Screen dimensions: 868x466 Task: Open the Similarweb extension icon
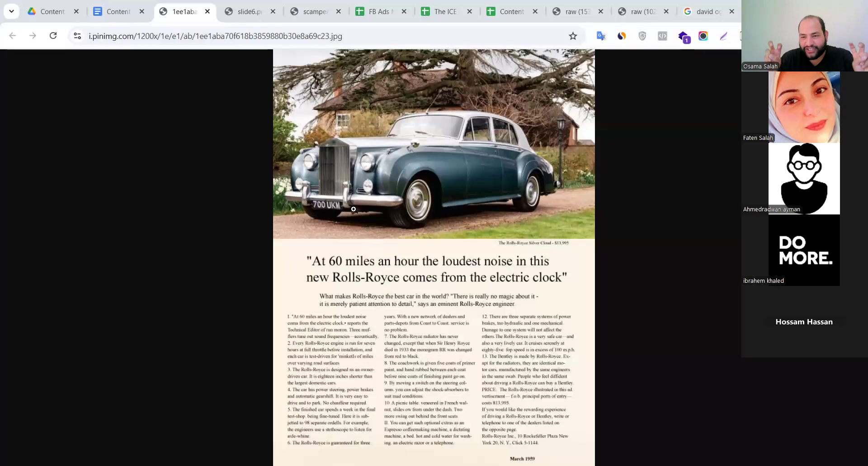pyautogui.click(x=622, y=36)
